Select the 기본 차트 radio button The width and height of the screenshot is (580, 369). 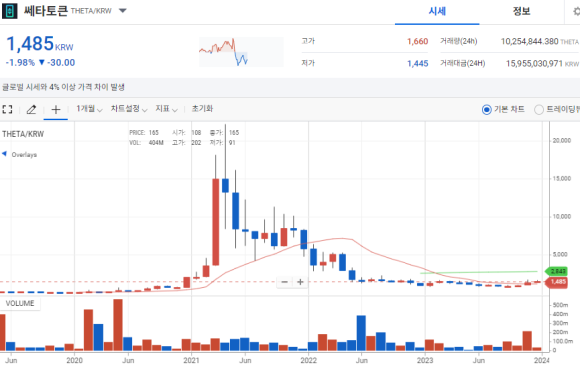pyautogui.click(x=487, y=109)
